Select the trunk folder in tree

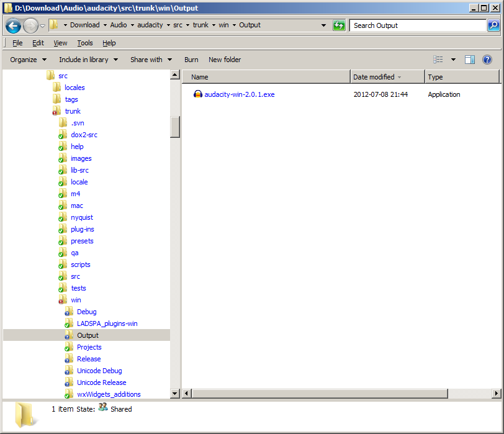[x=73, y=111]
